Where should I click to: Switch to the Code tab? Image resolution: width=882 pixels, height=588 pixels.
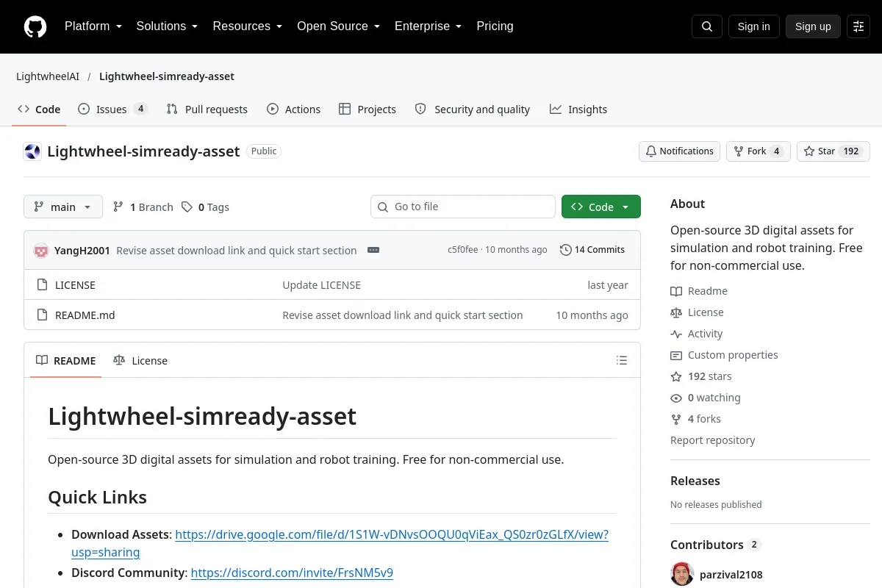40,110
